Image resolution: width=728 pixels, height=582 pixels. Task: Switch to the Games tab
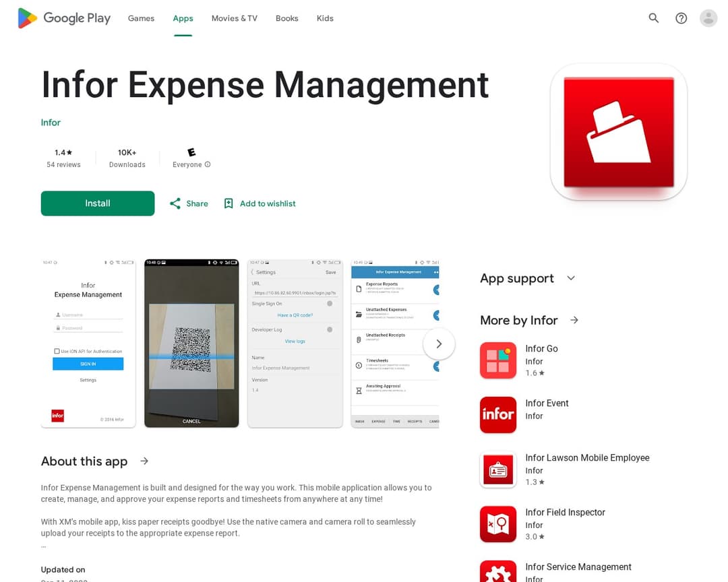[x=141, y=18]
